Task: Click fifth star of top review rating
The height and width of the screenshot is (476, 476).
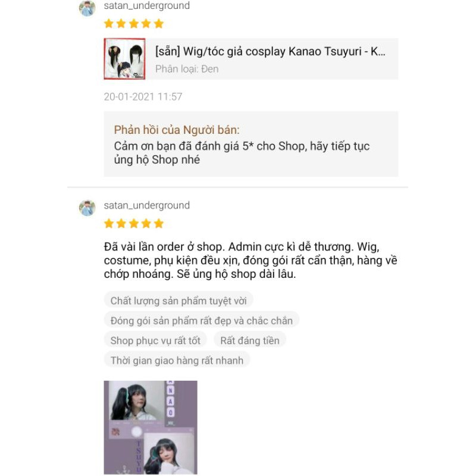Action: [158, 23]
